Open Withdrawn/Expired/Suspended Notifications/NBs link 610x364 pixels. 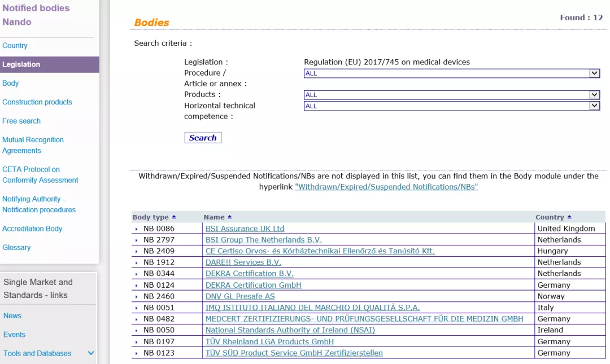click(x=386, y=187)
